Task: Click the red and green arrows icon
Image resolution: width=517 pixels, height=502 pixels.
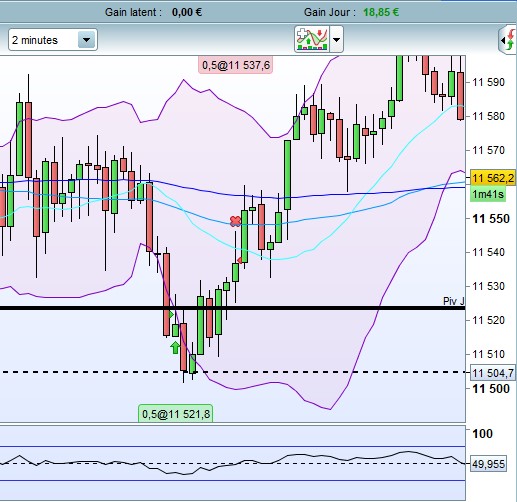Action: click(509, 40)
